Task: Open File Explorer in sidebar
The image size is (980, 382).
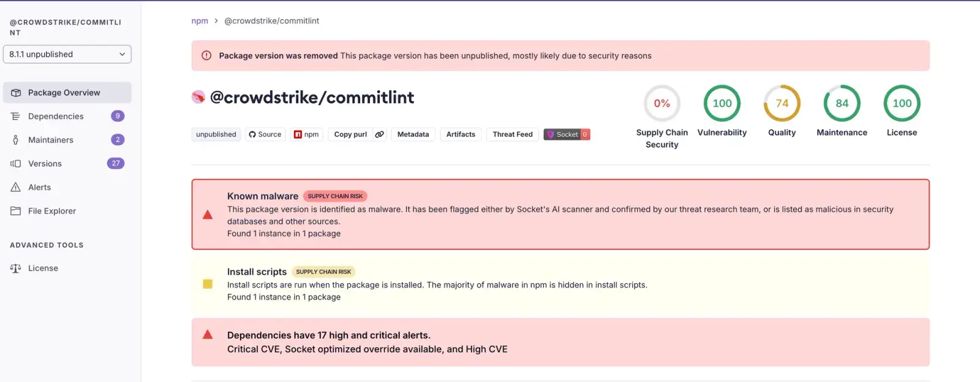Action: (67, 211)
